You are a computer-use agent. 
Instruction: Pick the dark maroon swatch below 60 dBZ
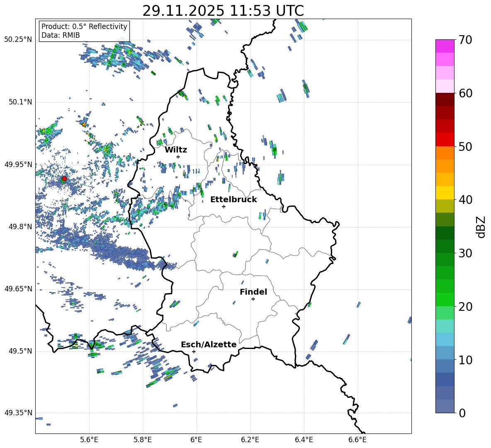(x=445, y=99)
